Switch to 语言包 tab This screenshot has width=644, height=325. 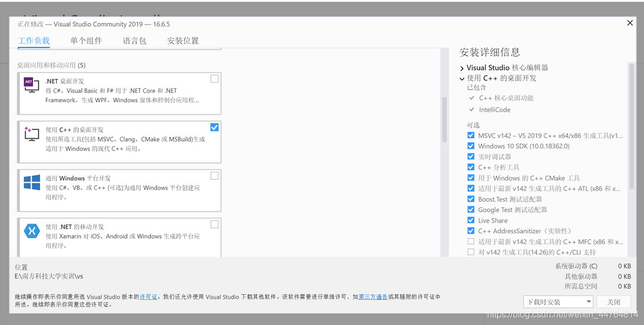point(134,41)
